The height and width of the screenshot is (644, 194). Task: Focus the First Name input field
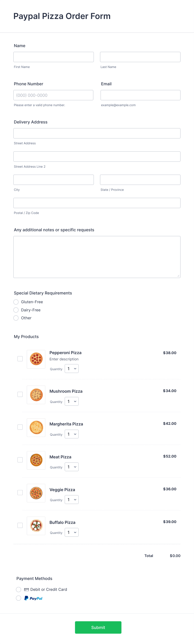[x=53, y=57]
